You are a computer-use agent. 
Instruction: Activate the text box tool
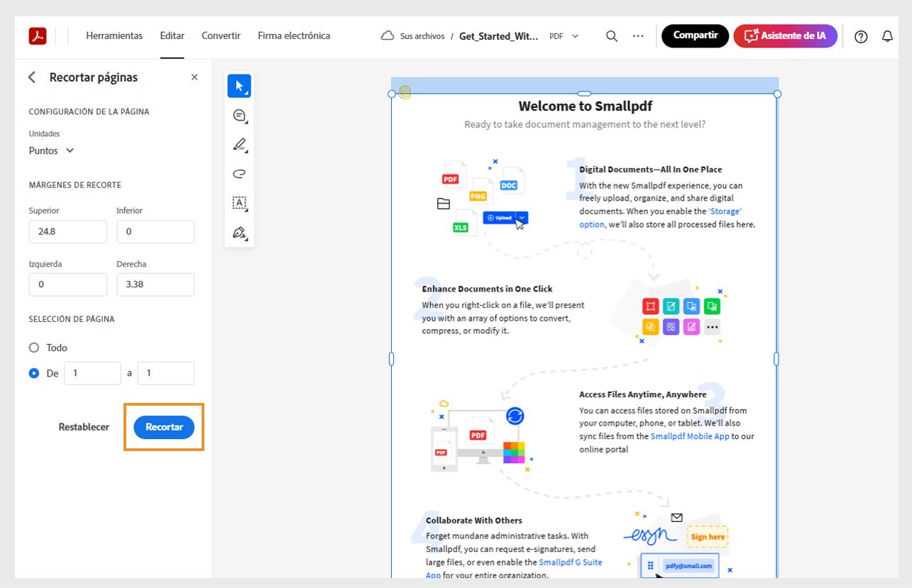(239, 204)
